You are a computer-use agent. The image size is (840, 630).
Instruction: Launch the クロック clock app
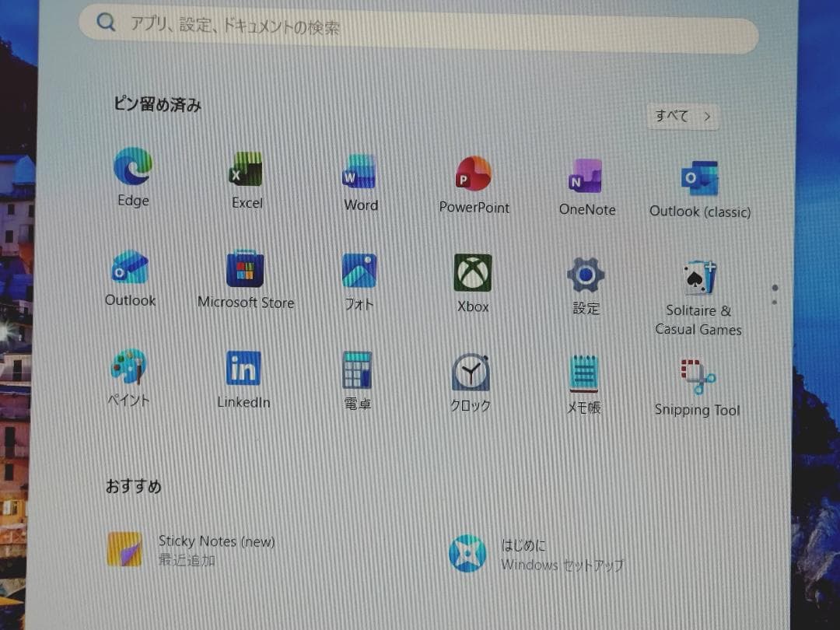pyautogui.click(x=470, y=374)
